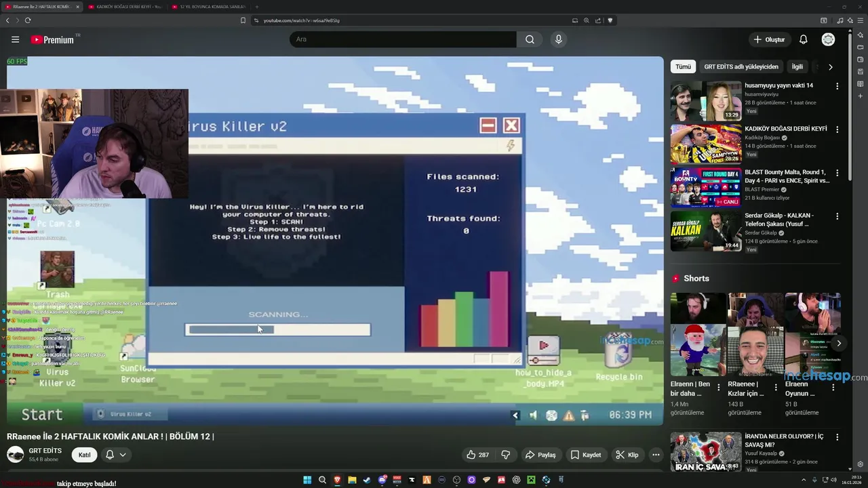Open the husamyuyu yayın vaktı 14 thumbnail
The width and height of the screenshot is (868, 488).
click(705, 101)
